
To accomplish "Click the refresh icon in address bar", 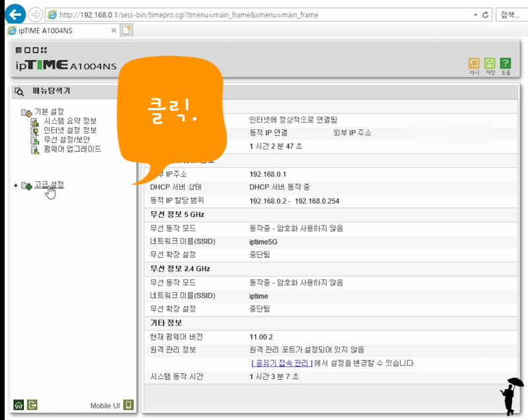I will [485, 15].
